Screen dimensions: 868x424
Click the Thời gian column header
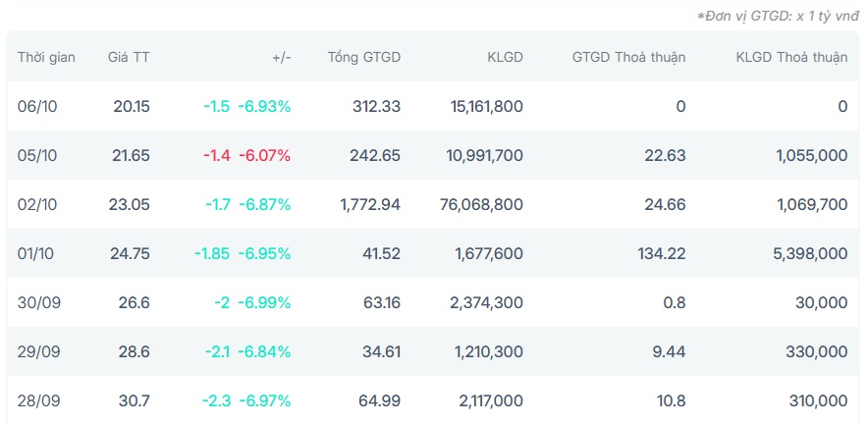(x=46, y=57)
